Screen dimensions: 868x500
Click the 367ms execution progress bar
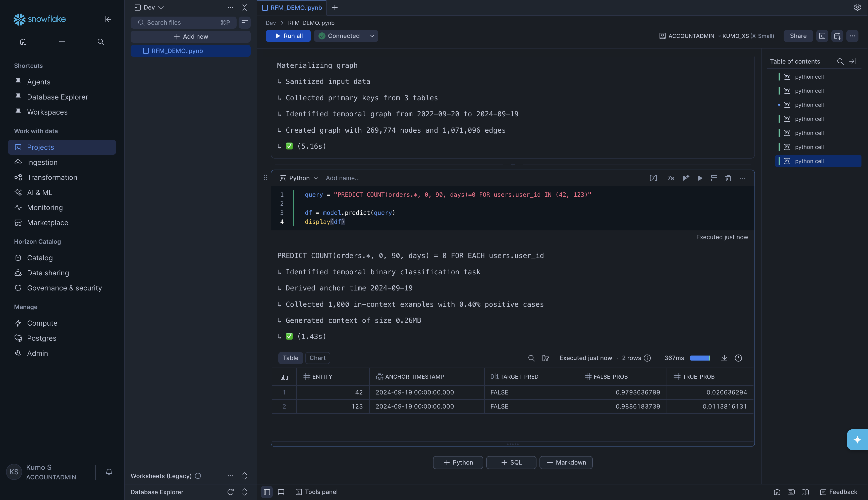pos(700,358)
